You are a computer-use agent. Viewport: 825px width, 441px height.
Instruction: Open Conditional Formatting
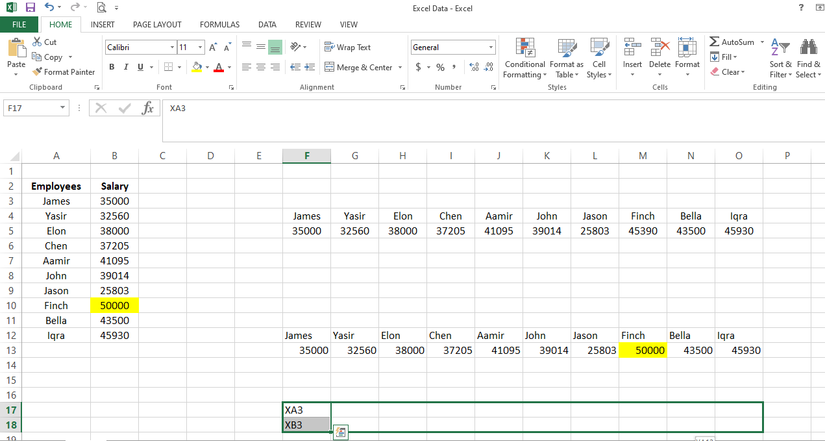coord(524,59)
